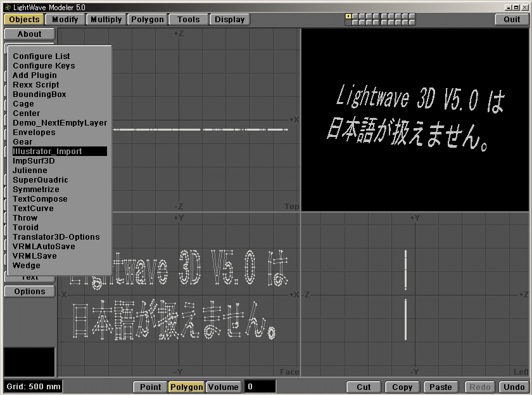Run the SuperQuadric plugin entry

(x=41, y=180)
